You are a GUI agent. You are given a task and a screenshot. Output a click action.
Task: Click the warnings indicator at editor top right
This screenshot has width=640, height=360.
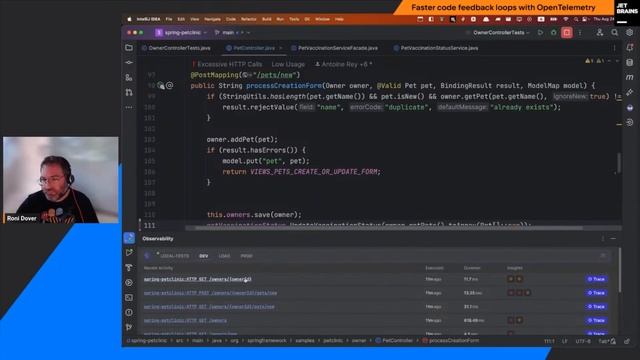594,61
